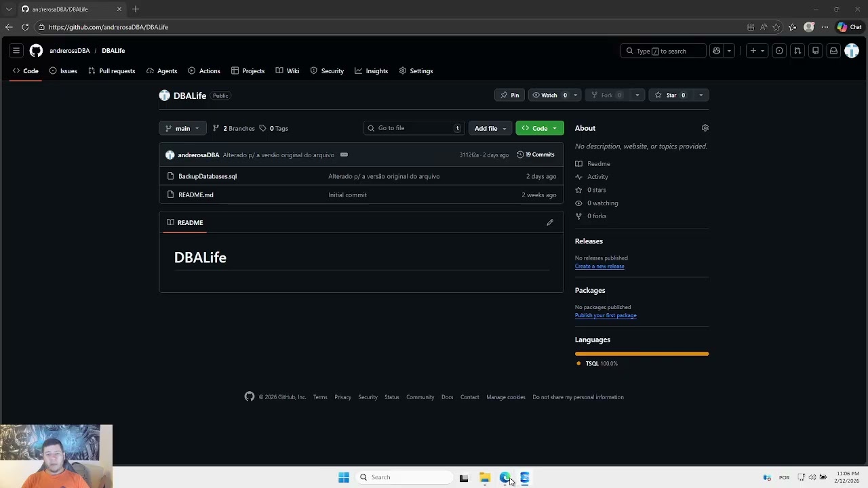This screenshot has width=868, height=488.
Task: Open the Projects tab
Action: point(248,71)
